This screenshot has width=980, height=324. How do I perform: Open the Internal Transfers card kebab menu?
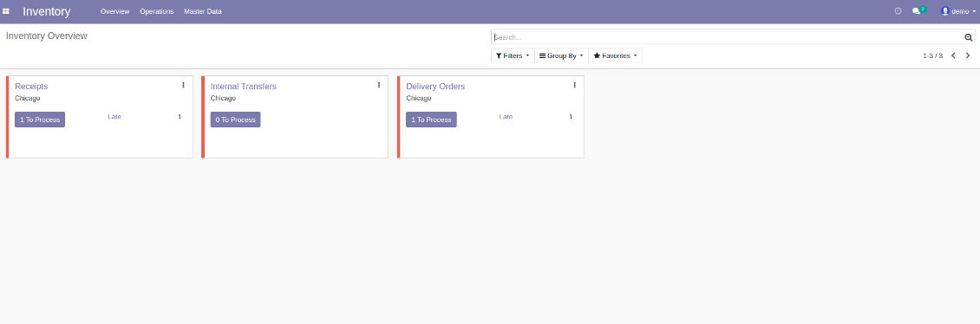379,85
